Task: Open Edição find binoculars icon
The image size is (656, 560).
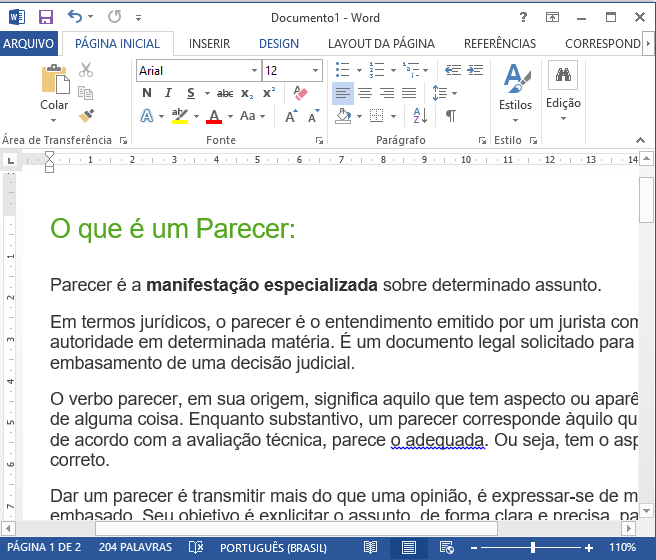Action: 563,75
